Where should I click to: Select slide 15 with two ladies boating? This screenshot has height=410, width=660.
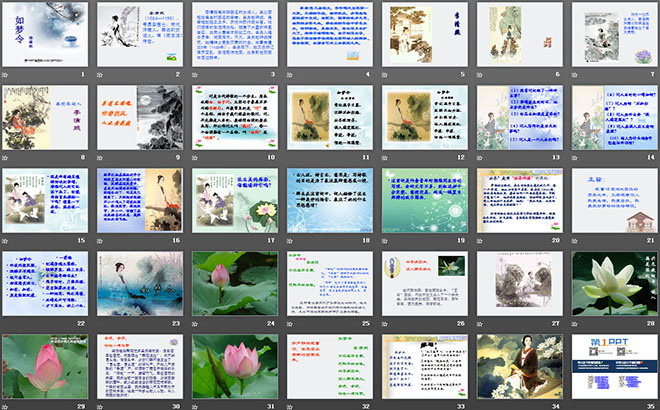(x=45, y=200)
